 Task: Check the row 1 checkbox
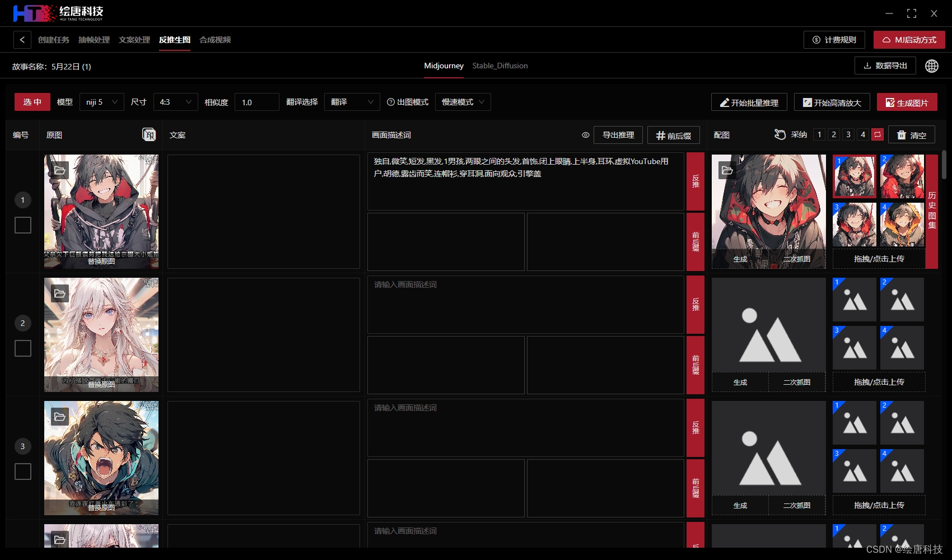pyautogui.click(x=23, y=225)
